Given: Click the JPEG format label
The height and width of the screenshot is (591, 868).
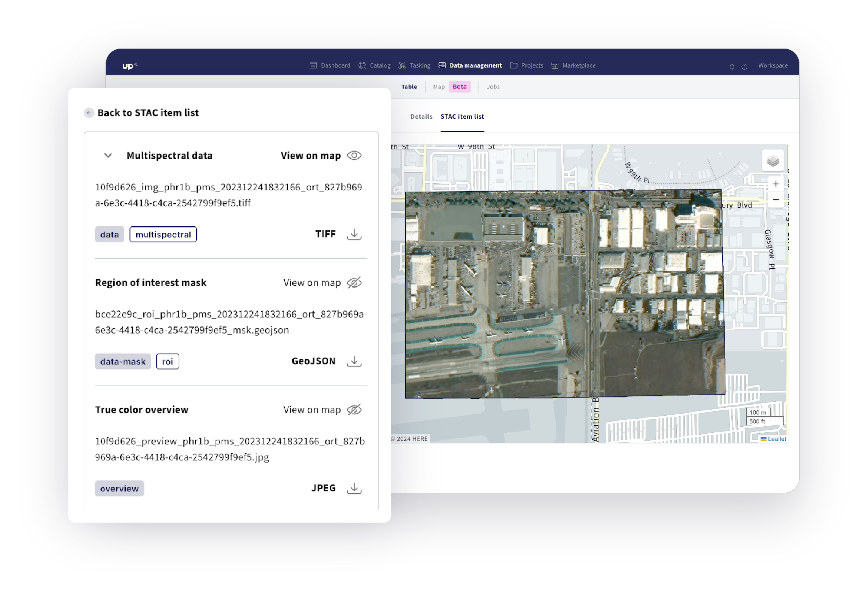Looking at the screenshot, I should pos(324,488).
